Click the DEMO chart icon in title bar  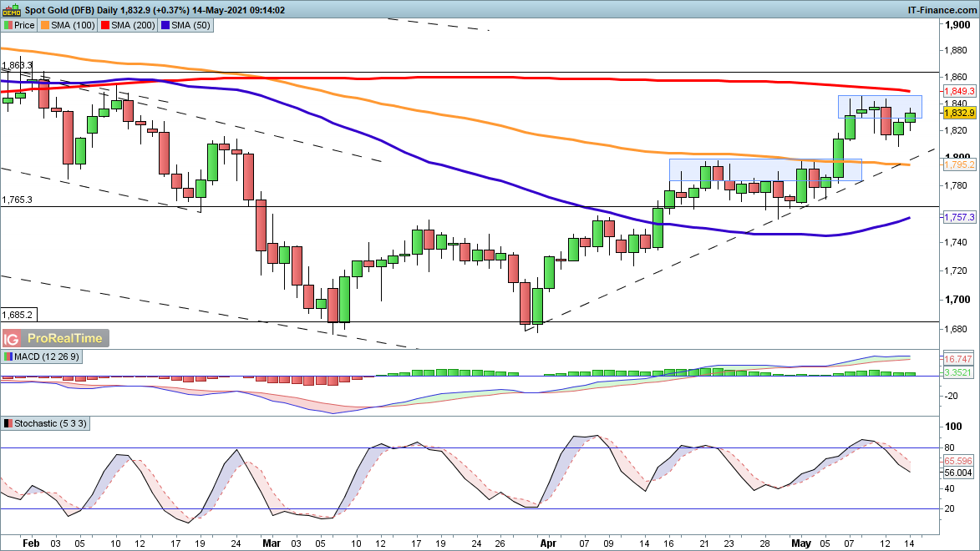click(12, 9)
